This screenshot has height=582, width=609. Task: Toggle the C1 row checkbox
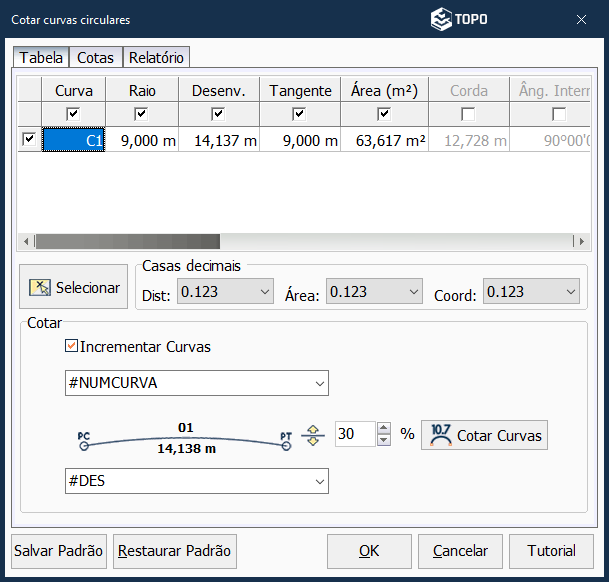28,140
